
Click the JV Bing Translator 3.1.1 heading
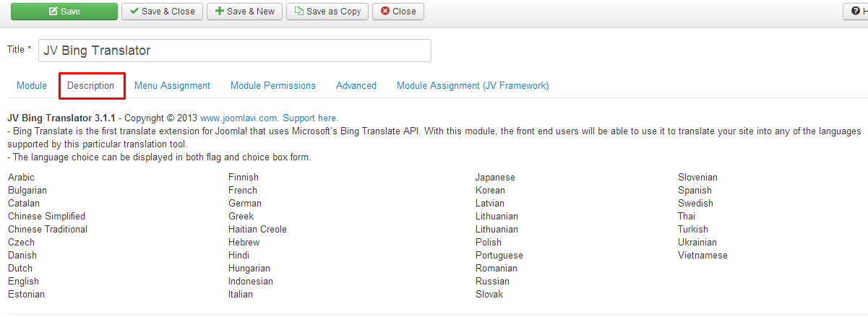[x=61, y=118]
